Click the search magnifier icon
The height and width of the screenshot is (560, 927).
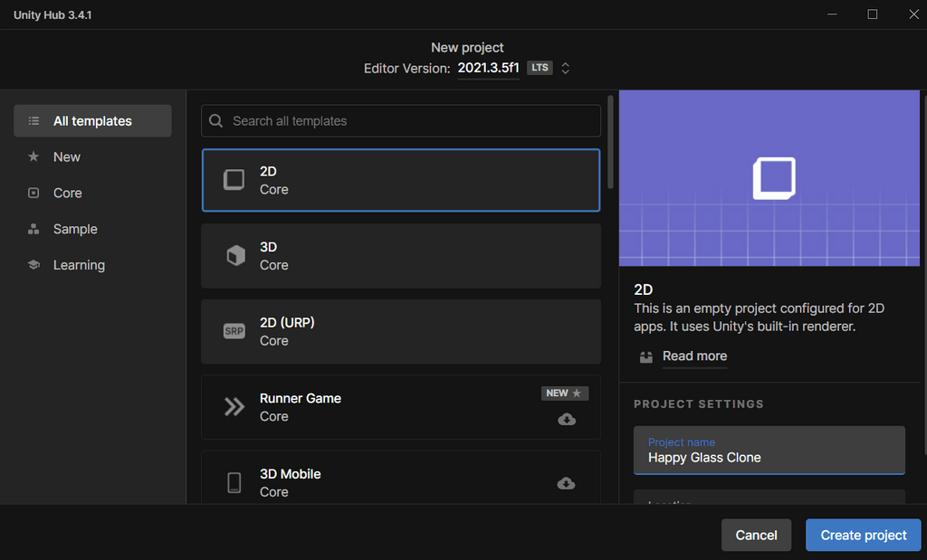215,121
